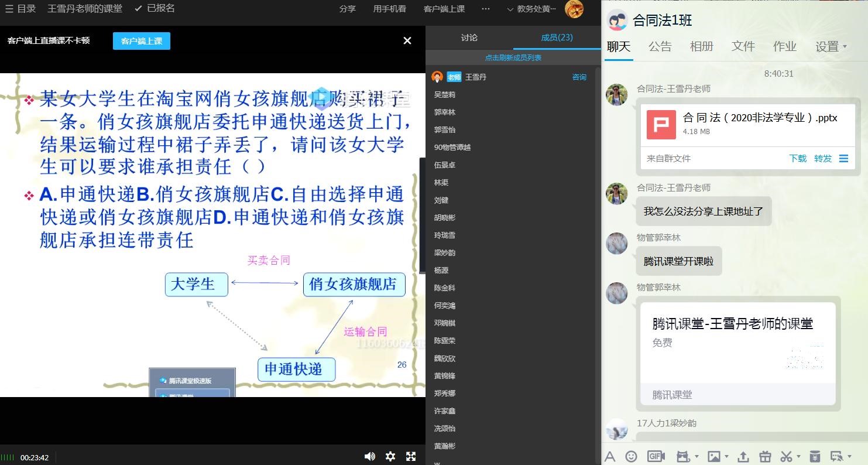The width and height of the screenshot is (868, 465).
Task: Open video player settings gear
Action: point(390,457)
